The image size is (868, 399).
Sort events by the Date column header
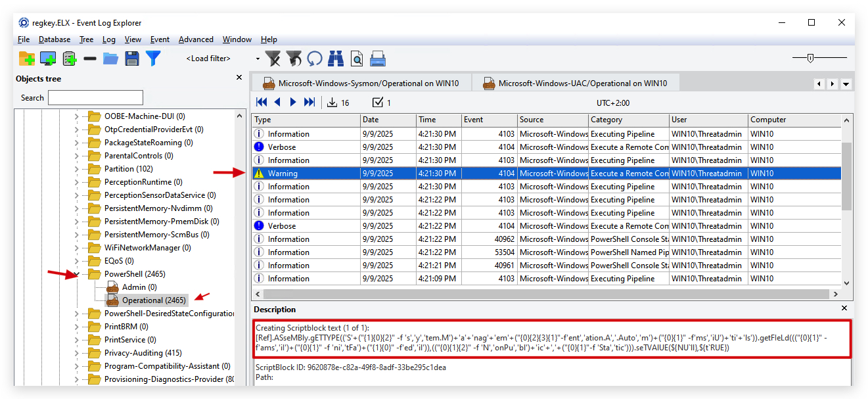tap(388, 120)
